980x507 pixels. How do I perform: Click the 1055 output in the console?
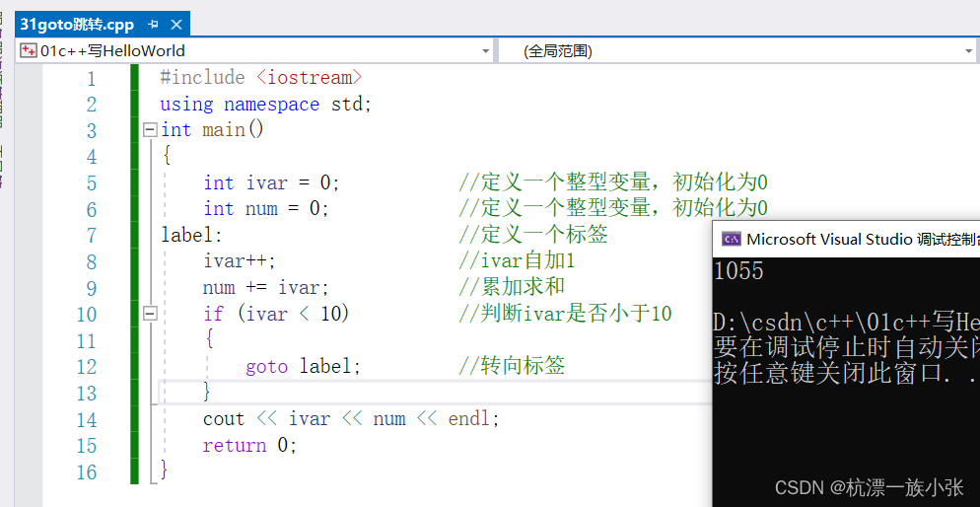pyautogui.click(x=738, y=271)
